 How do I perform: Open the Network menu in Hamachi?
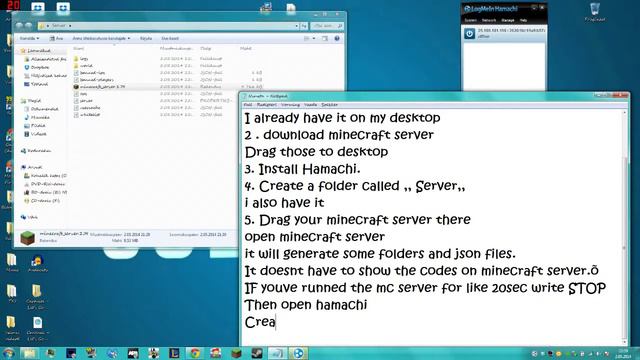(489, 20)
